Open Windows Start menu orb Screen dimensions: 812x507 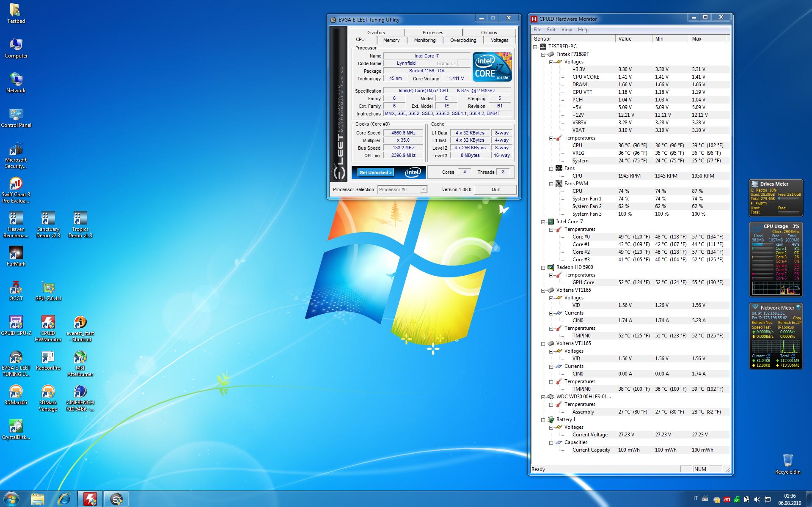[x=11, y=499]
